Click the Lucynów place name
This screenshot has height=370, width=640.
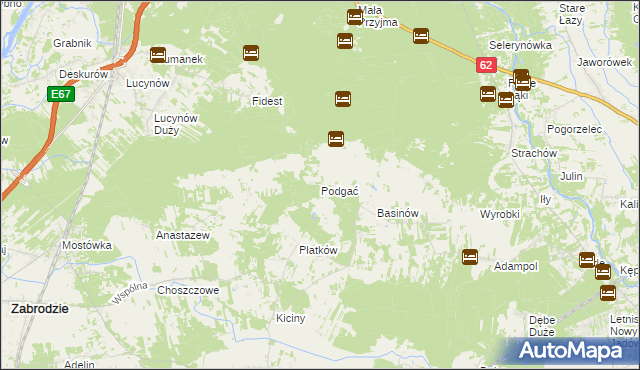point(148,83)
